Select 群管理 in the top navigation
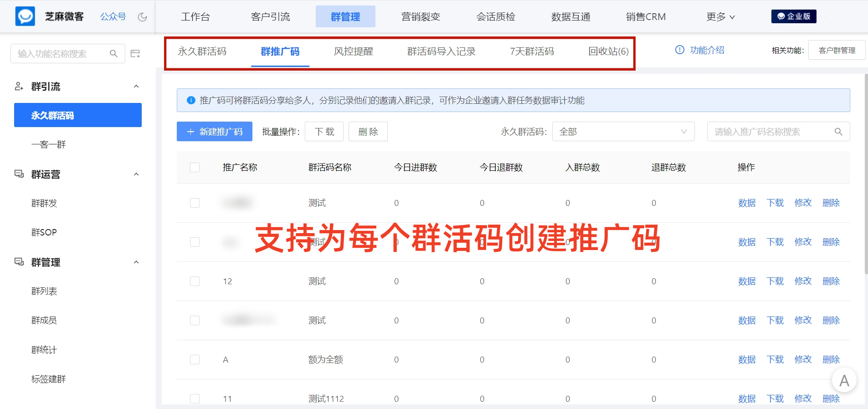The image size is (868, 409). tap(345, 17)
